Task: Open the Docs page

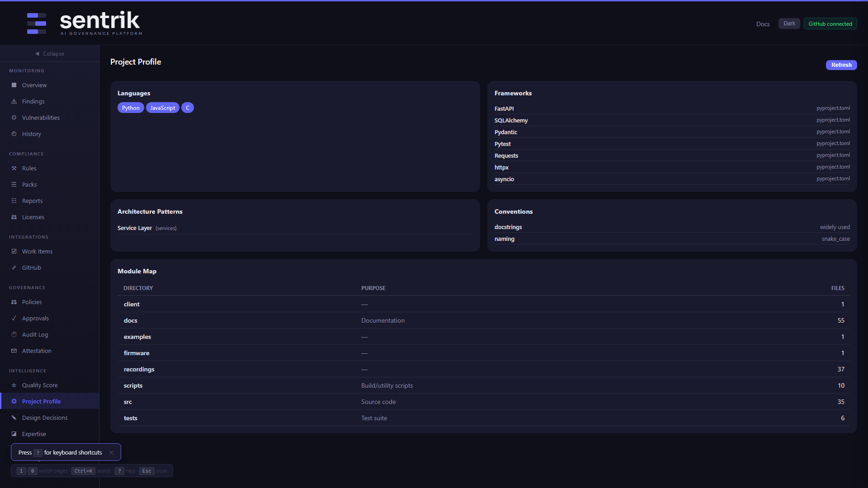Action: coord(763,24)
